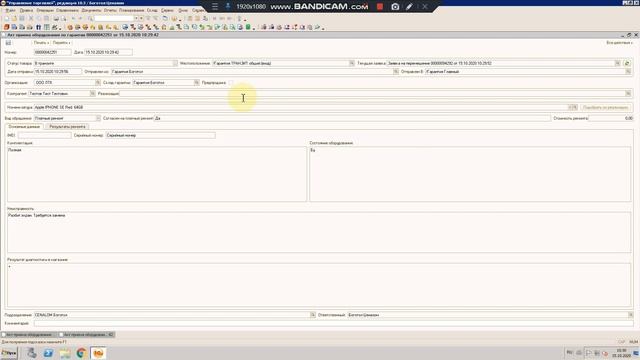Open the Windows Start button

(x=9, y=353)
